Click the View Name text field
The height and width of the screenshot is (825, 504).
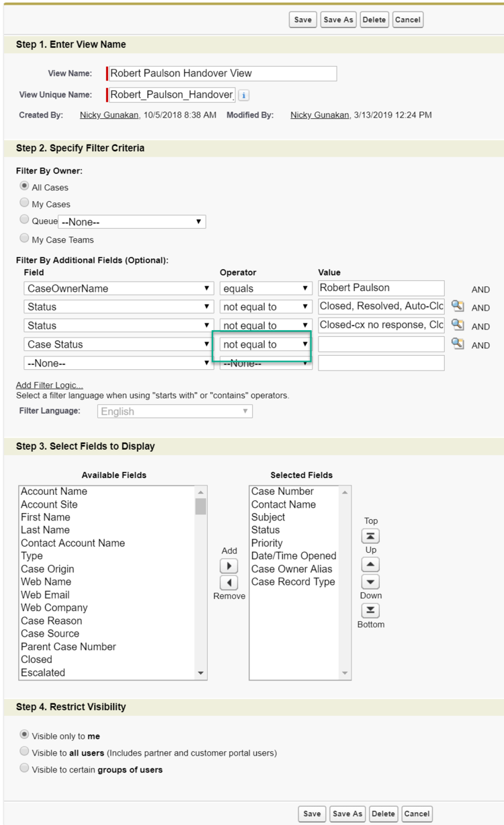click(x=222, y=73)
